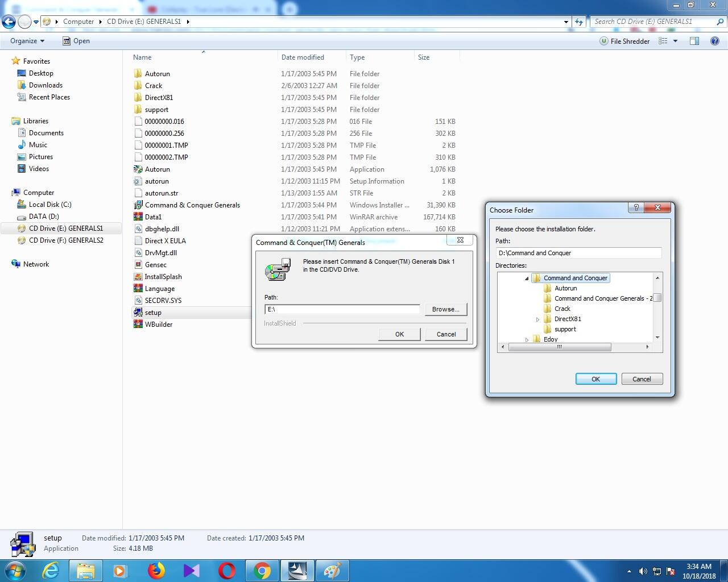Click the Path field in Choose Folder
This screenshot has height=582, width=728.
[578, 253]
